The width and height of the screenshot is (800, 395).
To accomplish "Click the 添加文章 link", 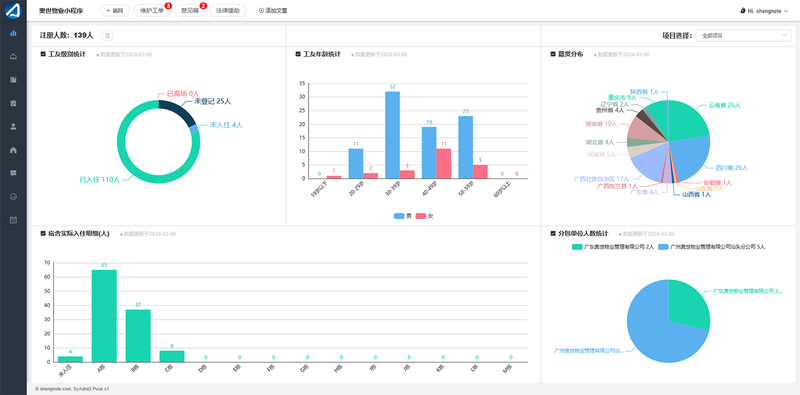I will tap(273, 10).
